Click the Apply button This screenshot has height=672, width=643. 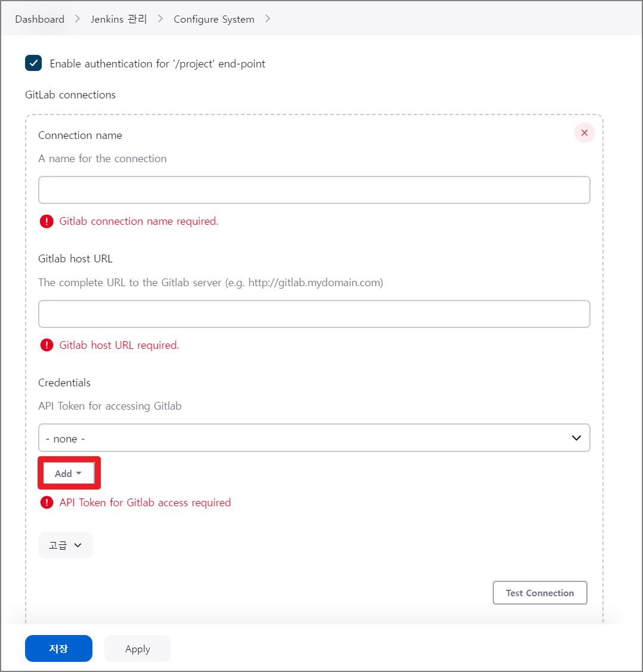point(138,648)
